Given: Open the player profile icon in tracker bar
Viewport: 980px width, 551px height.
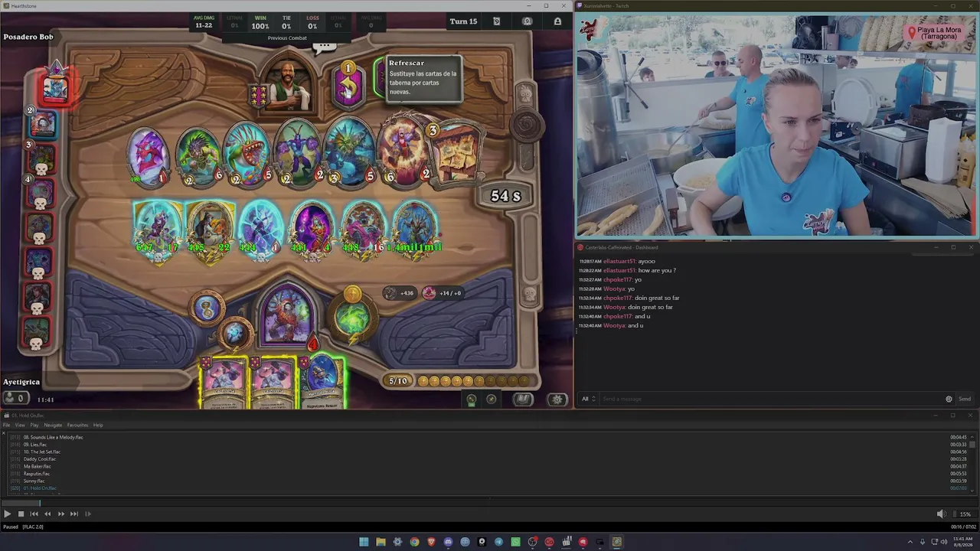Looking at the screenshot, I should [557, 21].
